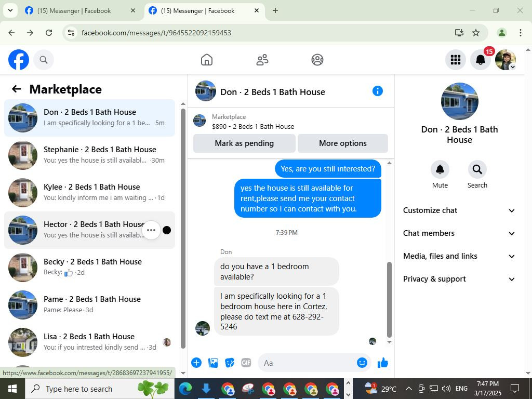This screenshot has width=532, height=399.
Task: Reload the Messenger page
Action: (49, 33)
